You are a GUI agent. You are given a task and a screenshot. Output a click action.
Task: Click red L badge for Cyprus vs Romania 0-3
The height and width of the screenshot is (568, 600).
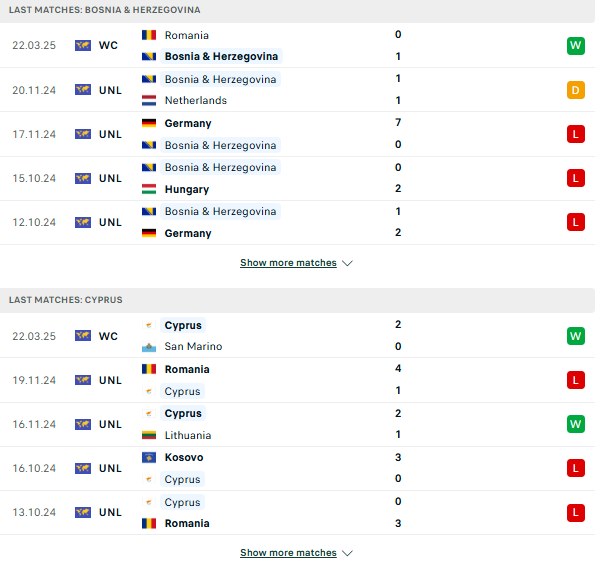click(576, 513)
